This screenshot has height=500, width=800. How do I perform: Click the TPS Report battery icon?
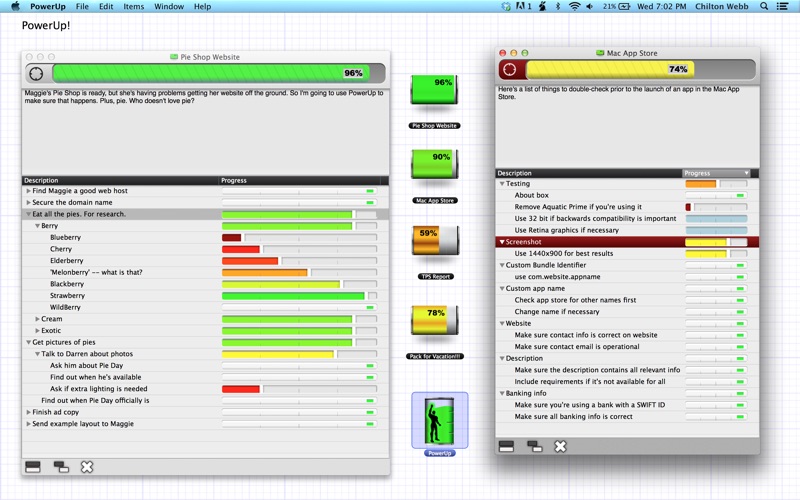point(435,240)
